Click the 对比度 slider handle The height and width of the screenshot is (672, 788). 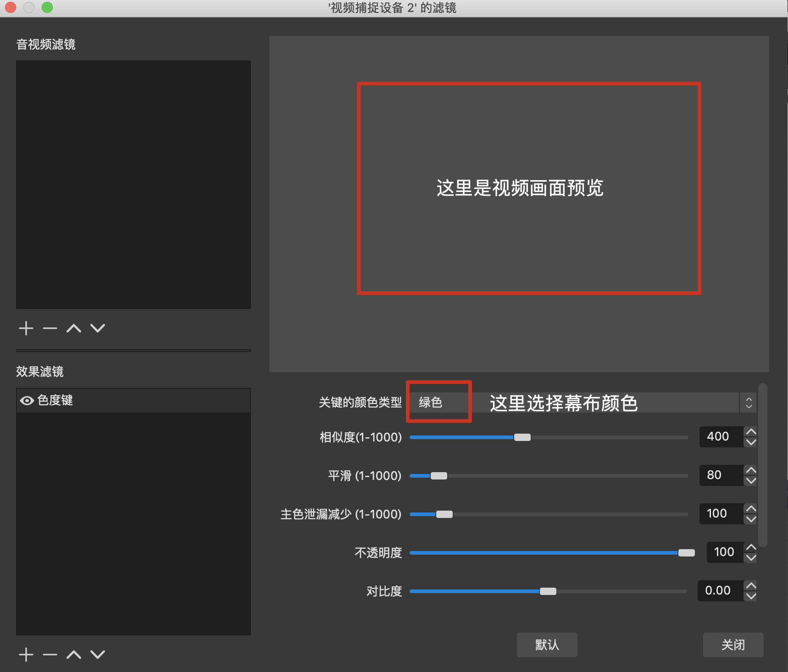(x=548, y=591)
